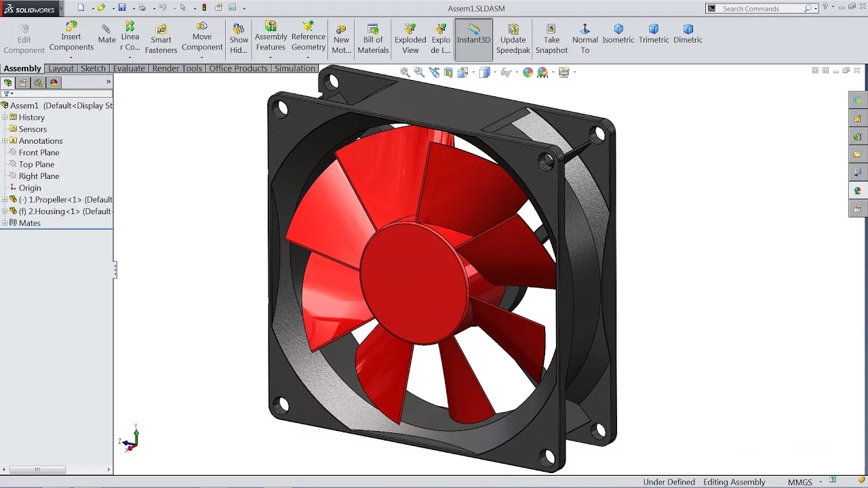This screenshot has height=488, width=868.
Task: Launch Smart Fasteners tool
Action: click(x=161, y=39)
